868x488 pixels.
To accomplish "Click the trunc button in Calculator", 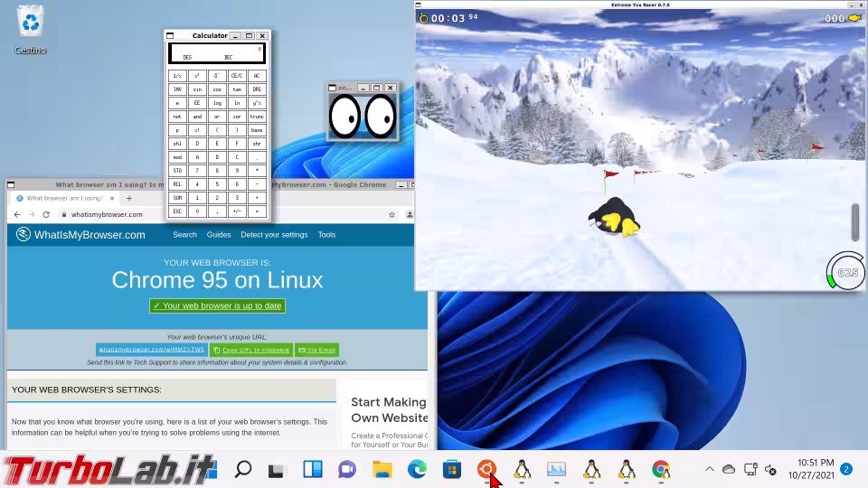I will (257, 117).
